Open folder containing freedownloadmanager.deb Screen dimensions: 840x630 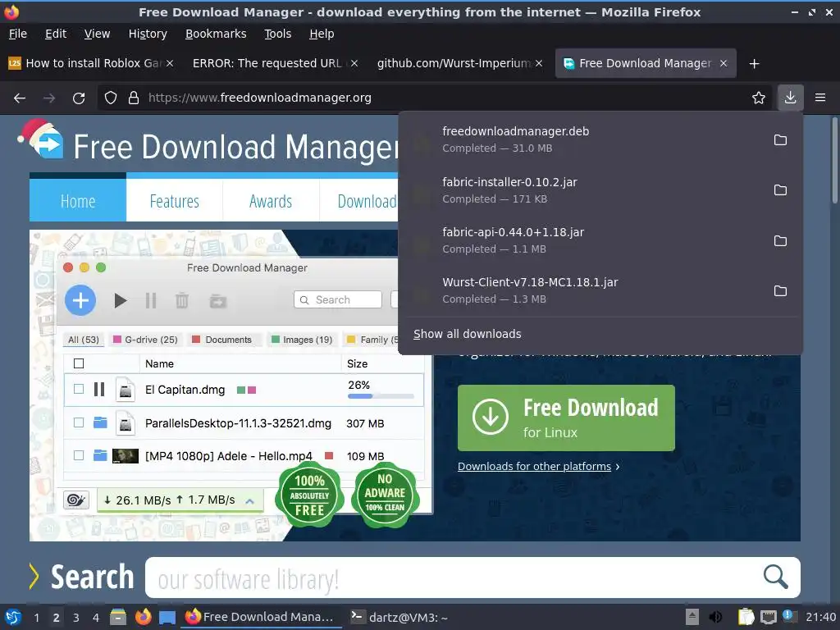pos(781,139)
